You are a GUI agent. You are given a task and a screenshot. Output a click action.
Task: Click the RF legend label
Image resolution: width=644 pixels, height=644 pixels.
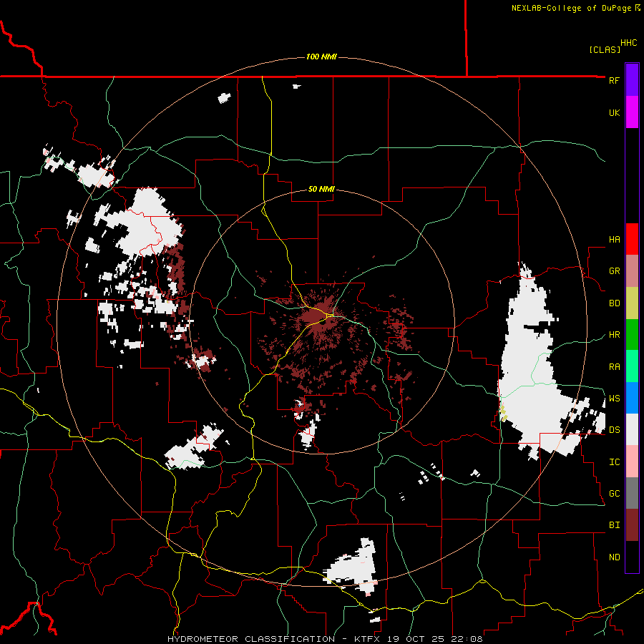(x=614, y=80)
